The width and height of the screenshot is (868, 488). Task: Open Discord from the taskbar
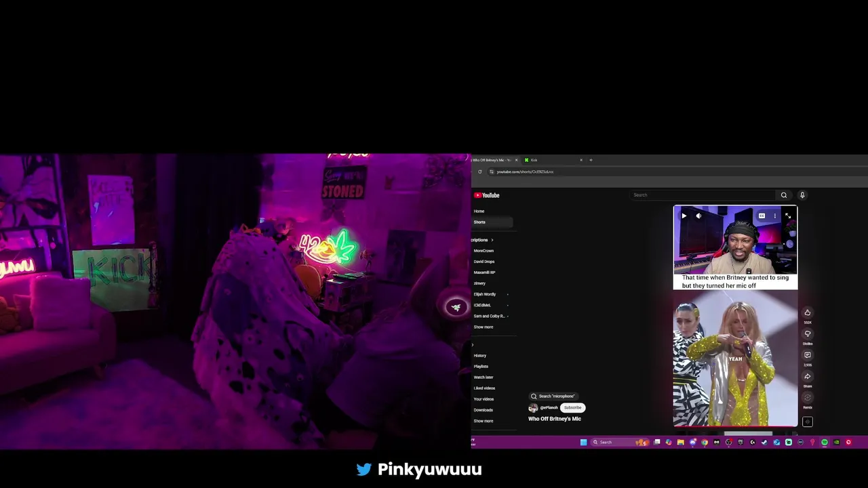692,443
